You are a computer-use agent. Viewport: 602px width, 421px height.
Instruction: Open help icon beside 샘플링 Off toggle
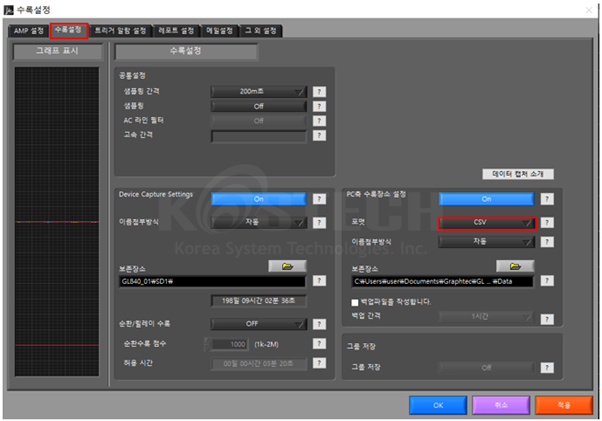tap(319, 106)
